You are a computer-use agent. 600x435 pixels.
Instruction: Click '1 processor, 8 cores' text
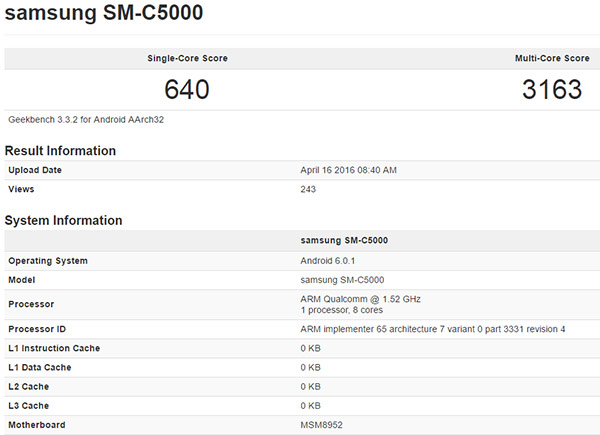[x=341, y=310]
